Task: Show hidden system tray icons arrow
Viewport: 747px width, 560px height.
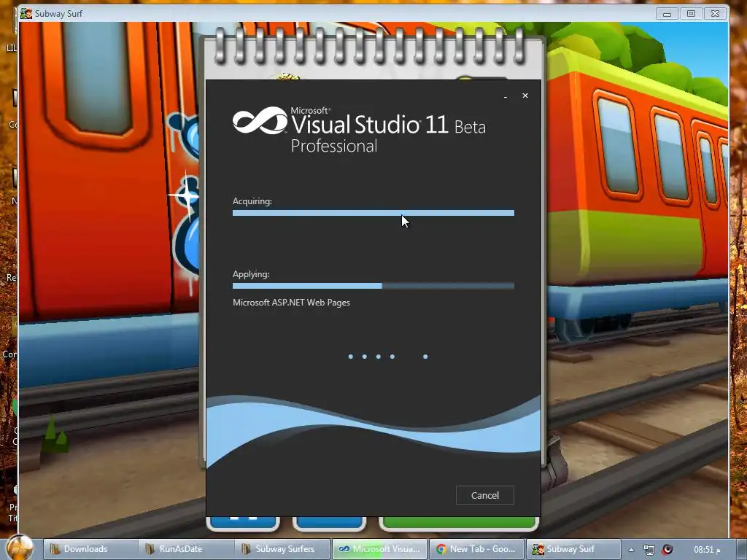Action: click(631, 550)
